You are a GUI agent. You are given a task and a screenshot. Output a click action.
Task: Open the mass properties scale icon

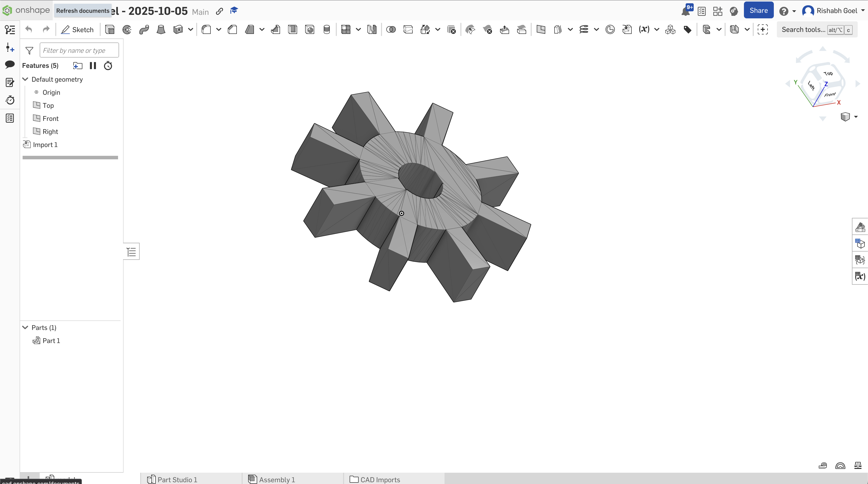(x=858, y=465)
